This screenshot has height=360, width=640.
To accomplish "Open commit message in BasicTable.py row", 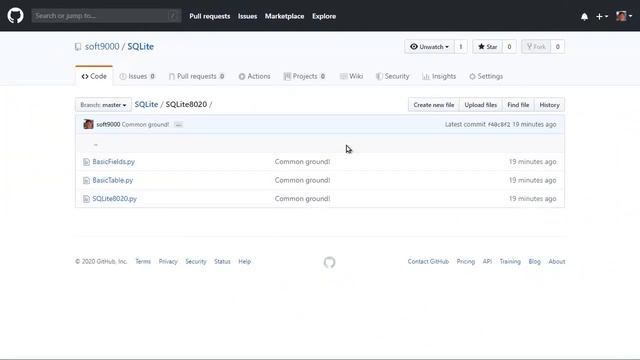I will (x=302, y=180).
